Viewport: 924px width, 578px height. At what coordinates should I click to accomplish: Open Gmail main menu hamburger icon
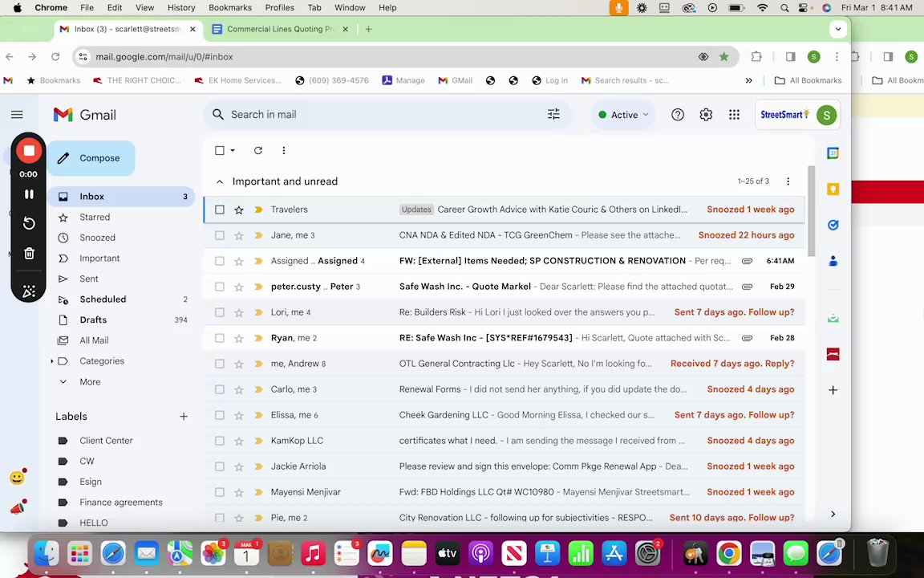pyautogui.click(x=17, y=115)
